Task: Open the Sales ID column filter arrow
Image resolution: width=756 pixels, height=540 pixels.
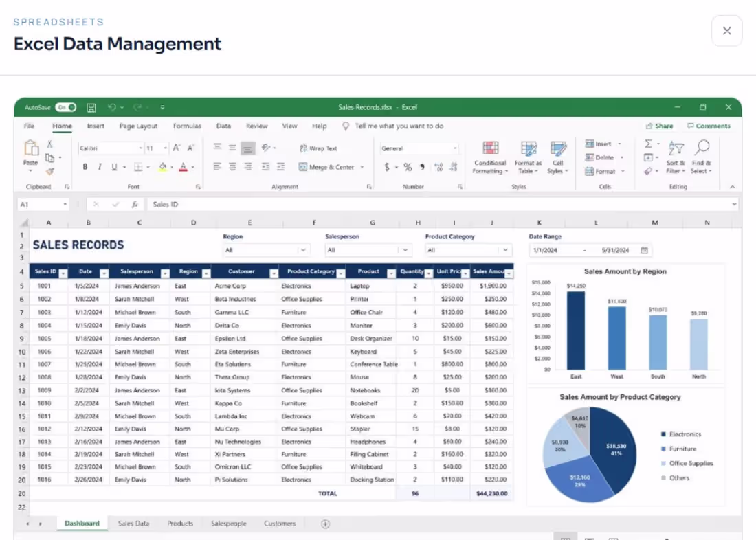Action: point(63,273)
